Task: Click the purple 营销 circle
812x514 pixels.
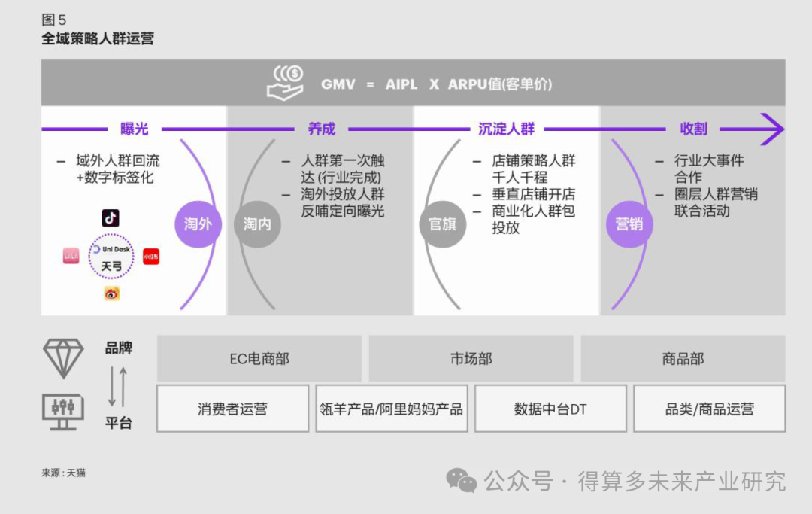Action: [x=629, y=224]
